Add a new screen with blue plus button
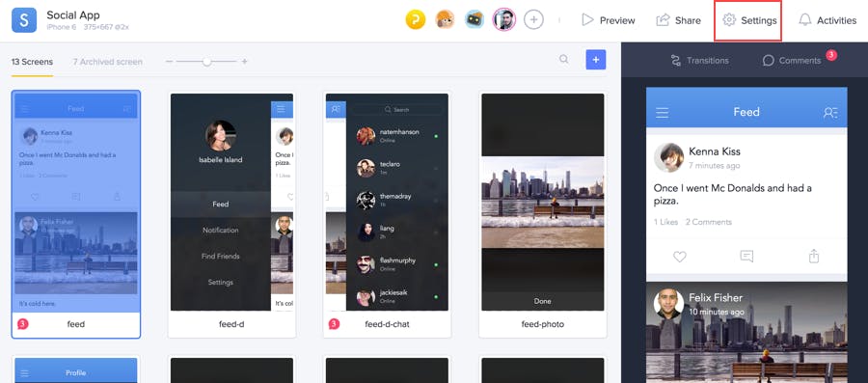 (596, 60)
